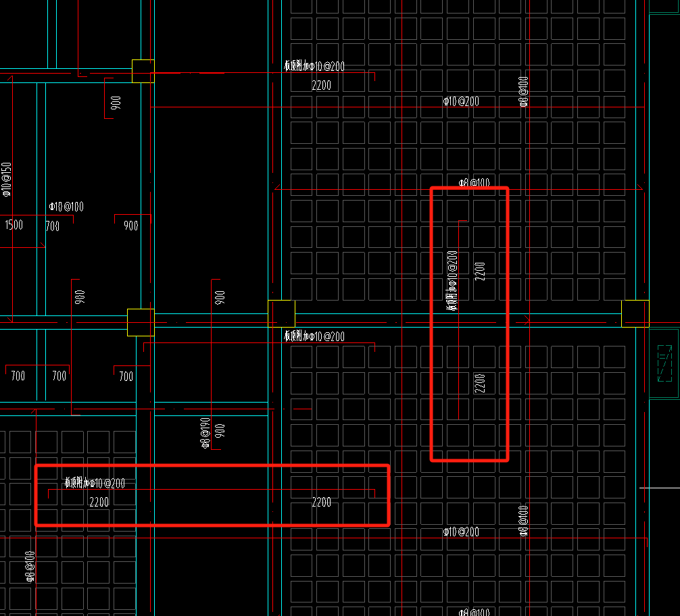Select the rightmost yellow column square
This screenshot has width=680, height=616.
coord(635,313)
